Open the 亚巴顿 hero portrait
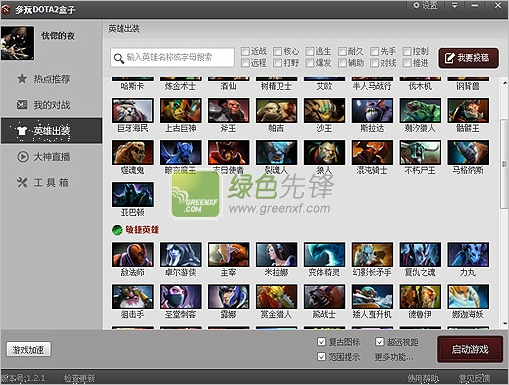509x385 pixels. 133,195
